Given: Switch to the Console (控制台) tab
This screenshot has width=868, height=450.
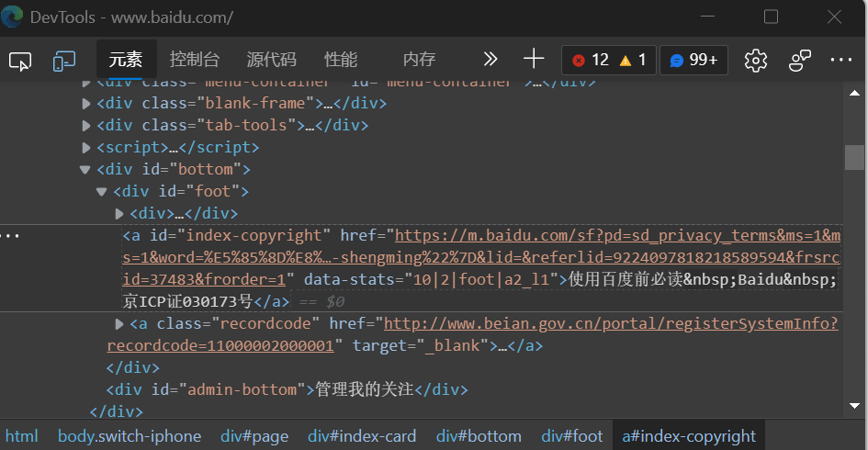Looking at the screenshot, I should (195, 59).
